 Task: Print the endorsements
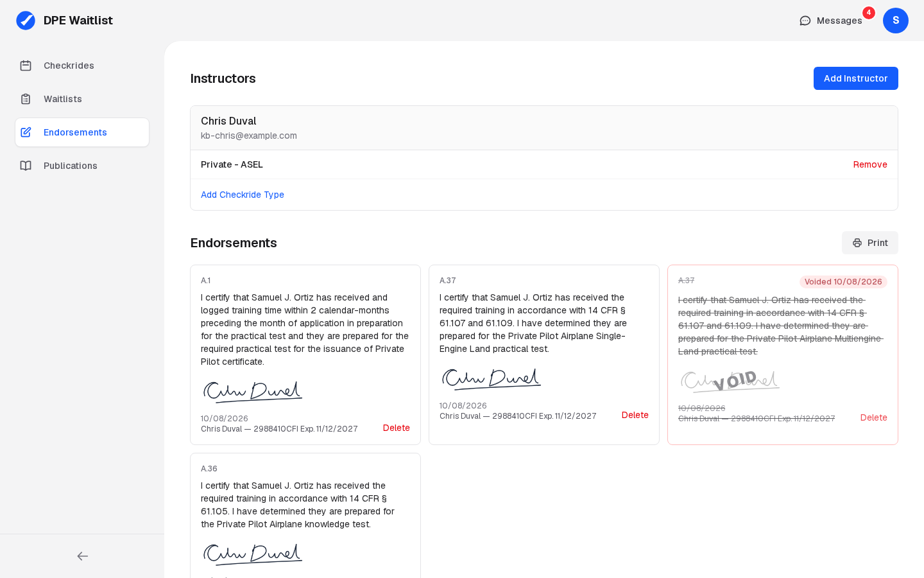(870, 243)
